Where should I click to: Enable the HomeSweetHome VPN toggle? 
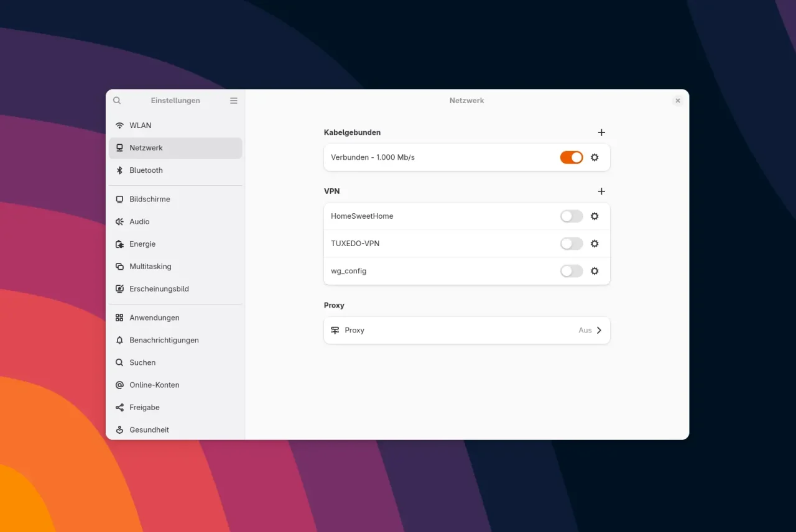pos(572,216)
